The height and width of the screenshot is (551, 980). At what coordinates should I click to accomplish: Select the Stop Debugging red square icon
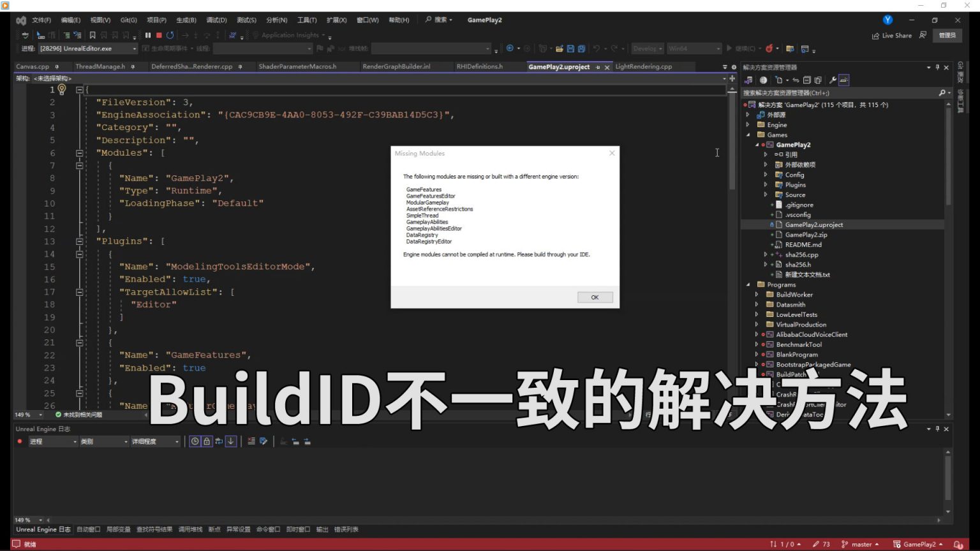(158, 35)
